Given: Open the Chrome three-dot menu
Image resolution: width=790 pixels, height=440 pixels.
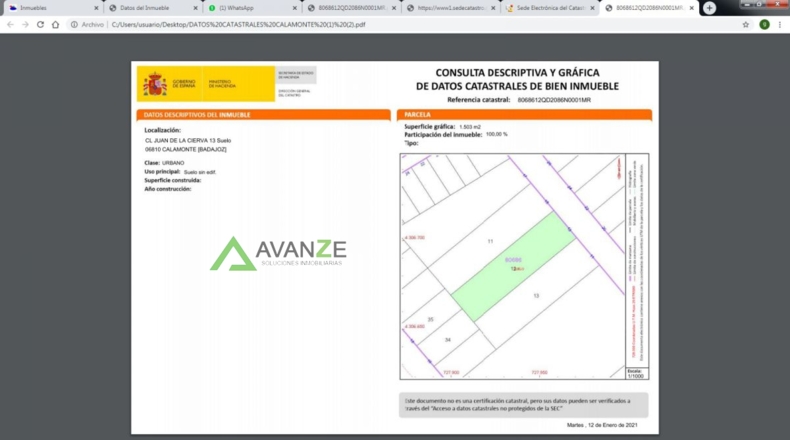Looking at the screenshot, I should click(x=780, y=25).
